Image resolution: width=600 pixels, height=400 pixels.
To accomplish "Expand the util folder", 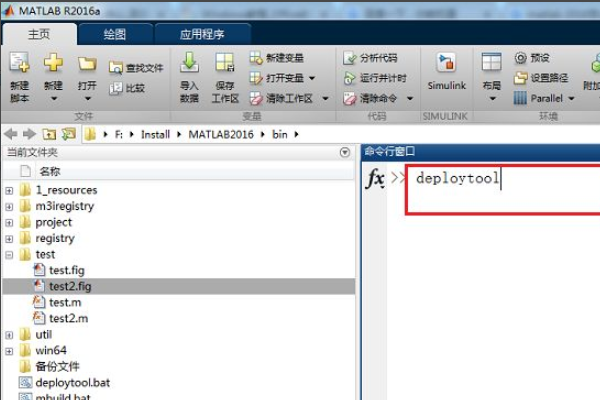I will click(x=9, y=335).
